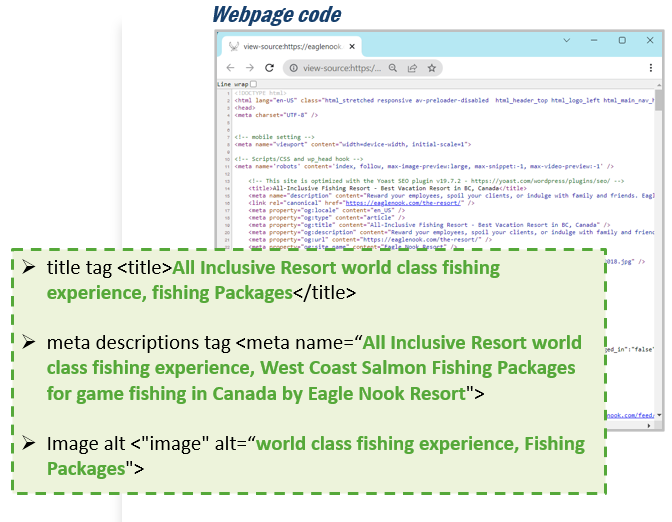This screenshot has width=672, height=522.
Task: Open the browser three-dot menu
Action: (651, 68)
